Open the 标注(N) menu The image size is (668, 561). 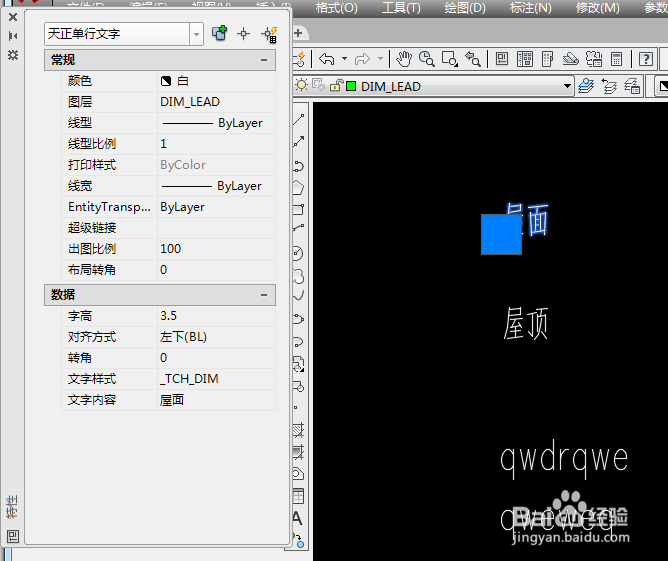[531, 8]
